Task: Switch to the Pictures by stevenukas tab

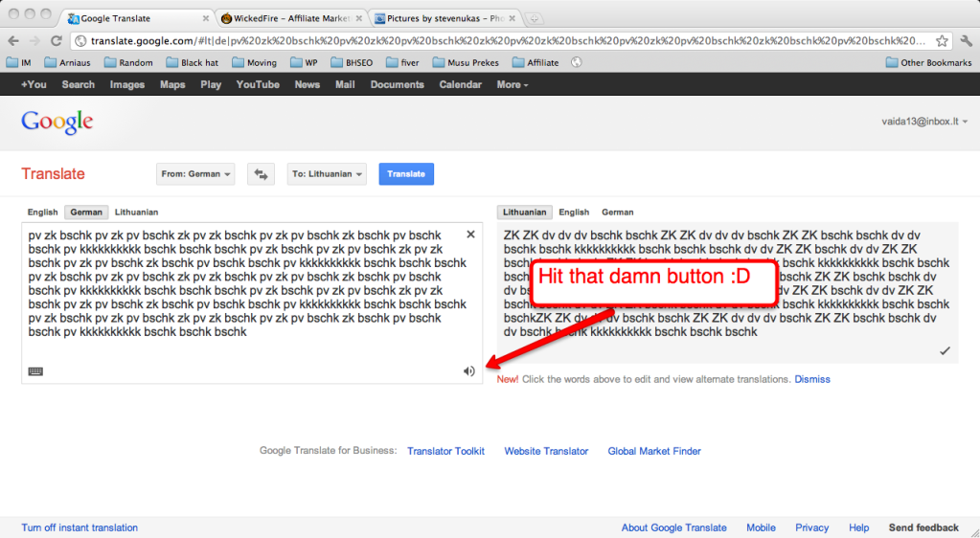Action: coord(444,19)
